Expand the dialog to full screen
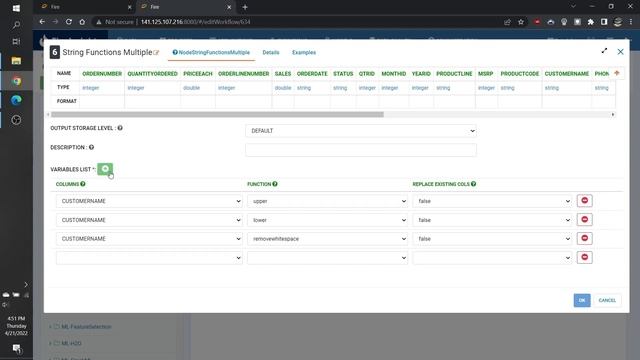 [x=604, y=51]
